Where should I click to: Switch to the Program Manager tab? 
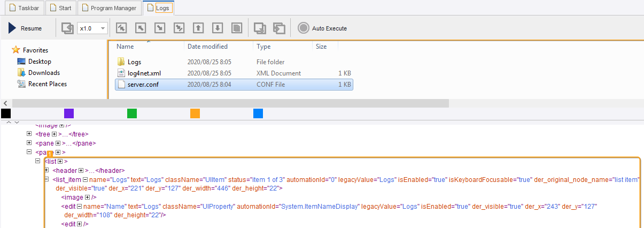click(x=111, y=8)
